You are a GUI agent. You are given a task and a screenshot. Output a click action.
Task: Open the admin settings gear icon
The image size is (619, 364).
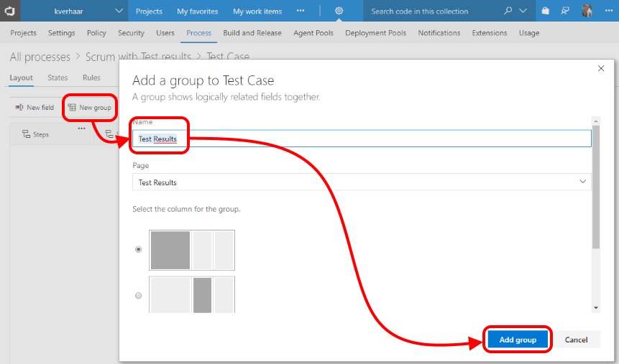(339, 11)
